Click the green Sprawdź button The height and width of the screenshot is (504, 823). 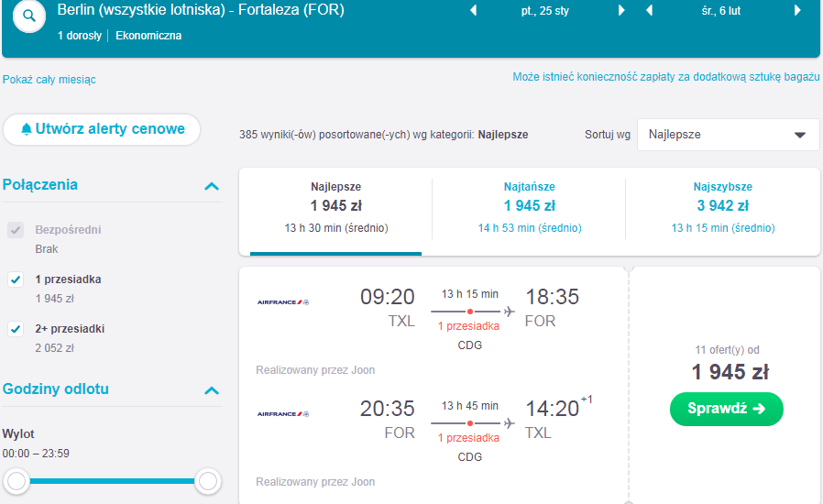pyautogui.click(x=727, y=409)
